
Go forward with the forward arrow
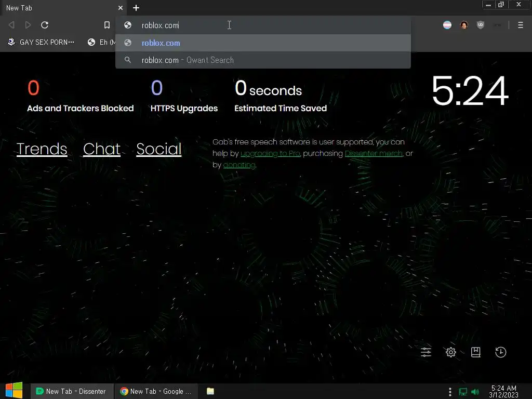28,25
